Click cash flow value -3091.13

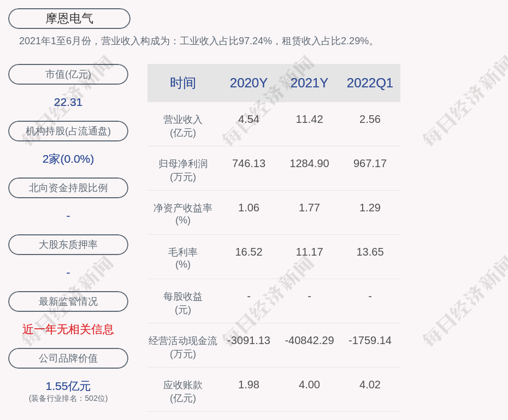tap(249, 340)
